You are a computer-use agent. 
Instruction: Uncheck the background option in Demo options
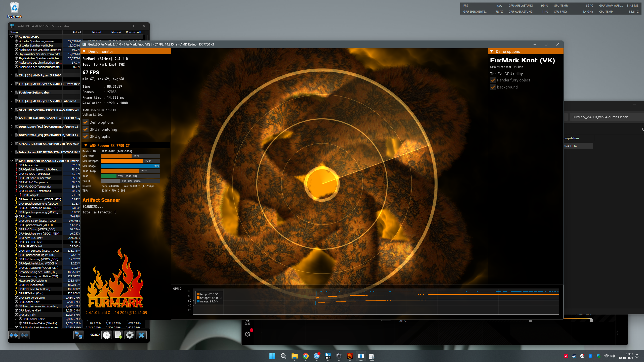pyautogui.click(x=493, y=87)
